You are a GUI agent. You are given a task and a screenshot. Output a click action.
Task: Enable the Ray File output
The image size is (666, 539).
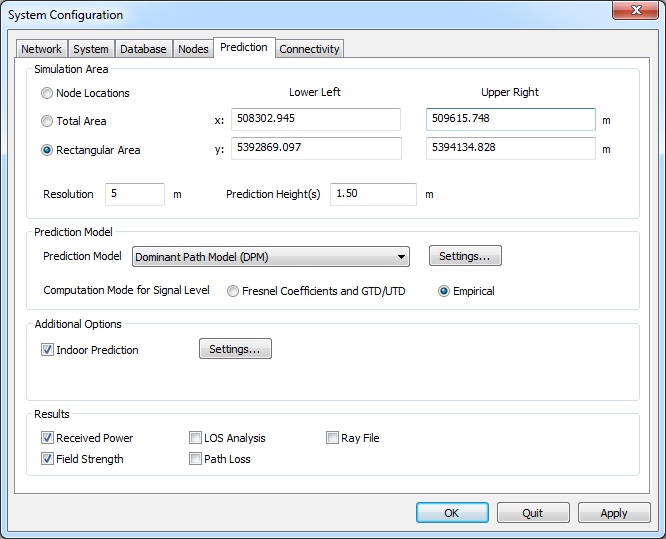click(x=333, y=438)
